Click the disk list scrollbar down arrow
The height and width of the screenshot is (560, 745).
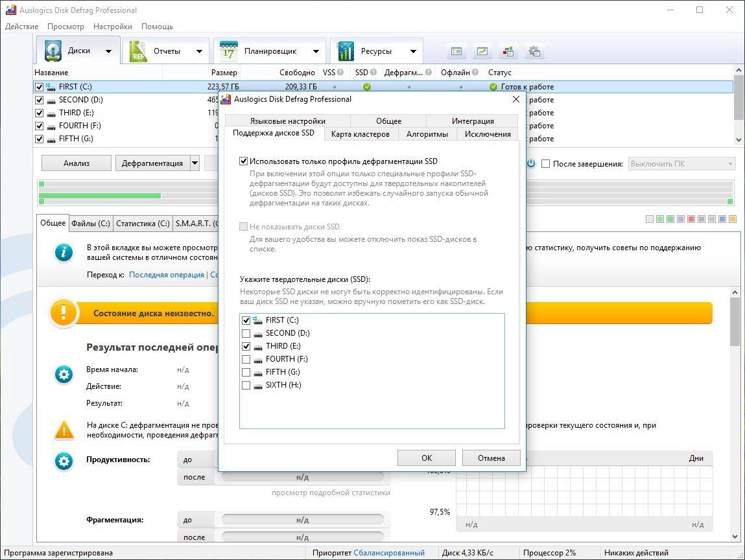click(x=739, y=140)
